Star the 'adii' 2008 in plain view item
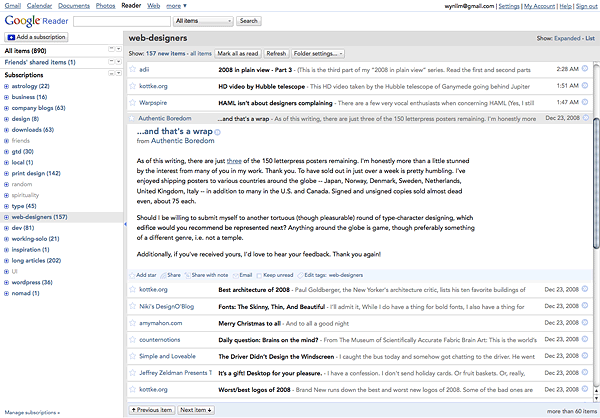Screen dimensions: 600x418 pos(133,69)
